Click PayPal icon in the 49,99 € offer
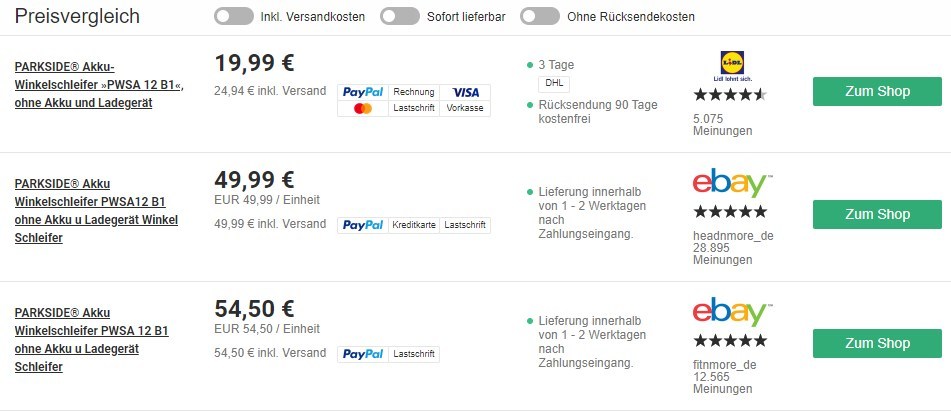The width and height of the screenshot is (951, 412). click(363, 225)
